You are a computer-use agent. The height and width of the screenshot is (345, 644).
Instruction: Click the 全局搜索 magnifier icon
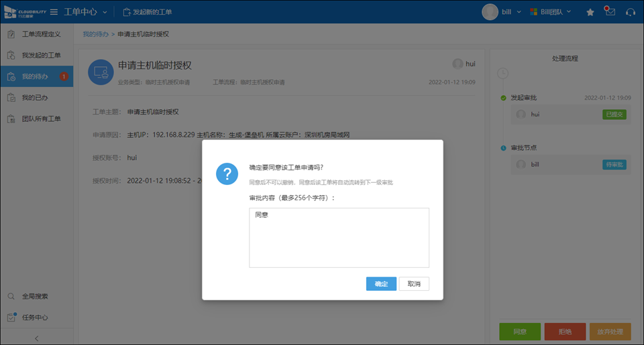[11, 296]
